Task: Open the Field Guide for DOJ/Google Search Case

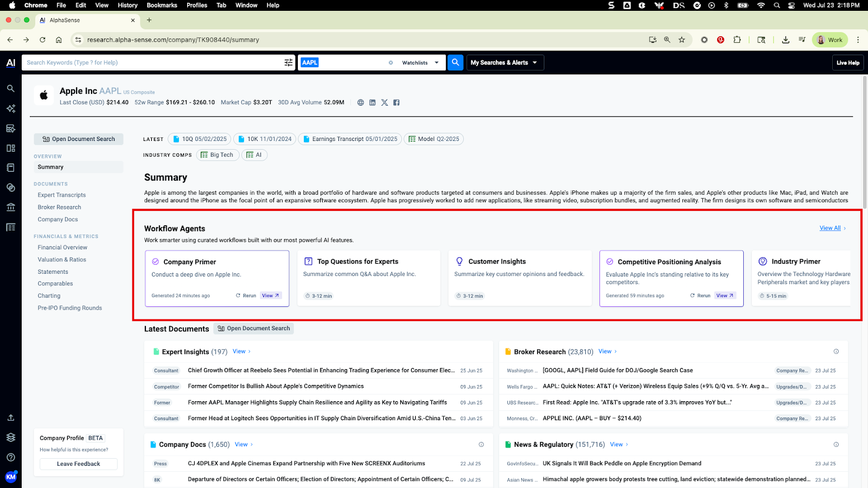Action: 617,371
